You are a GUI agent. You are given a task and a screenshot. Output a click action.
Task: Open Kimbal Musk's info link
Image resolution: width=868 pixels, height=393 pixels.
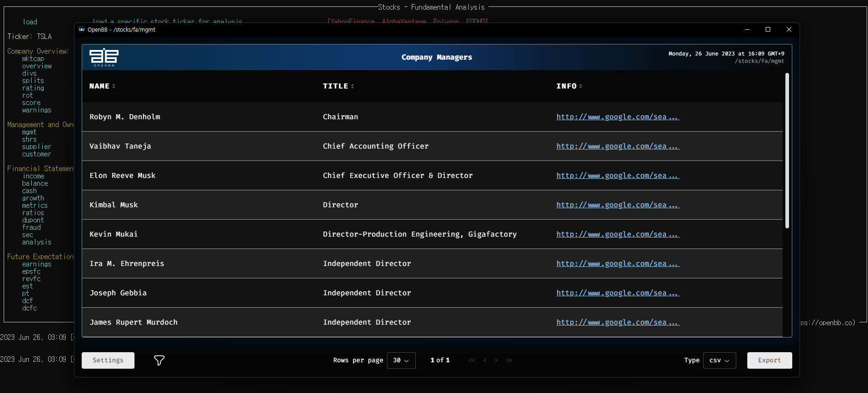(618, 205)
